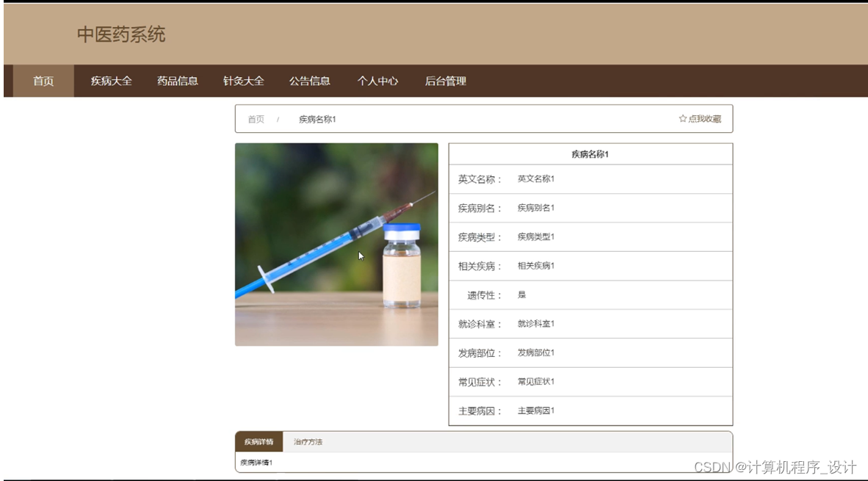The width and height of the screenshot is (868, 481).
Task: Open 后台管理 from the nav bar
Action: [446, 81]
